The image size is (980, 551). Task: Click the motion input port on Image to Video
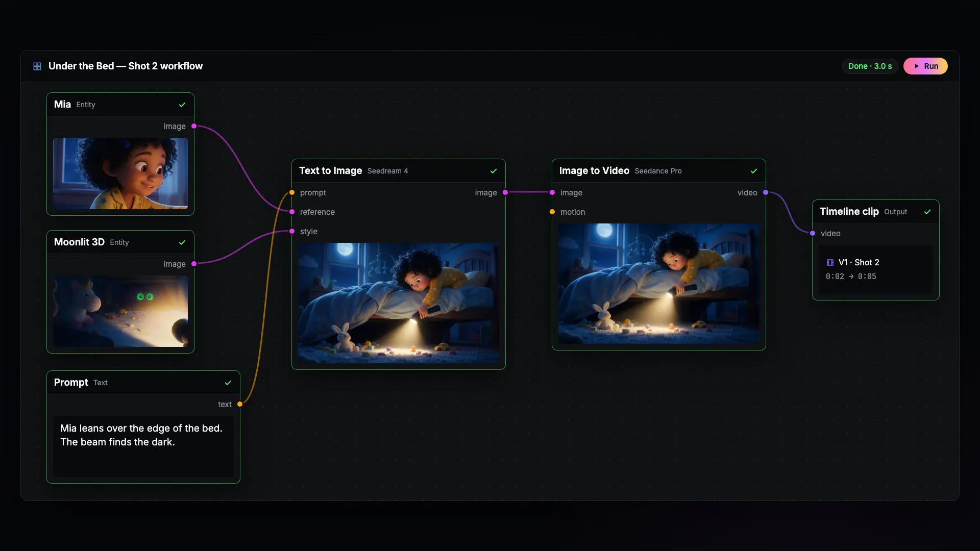point(552,212)
